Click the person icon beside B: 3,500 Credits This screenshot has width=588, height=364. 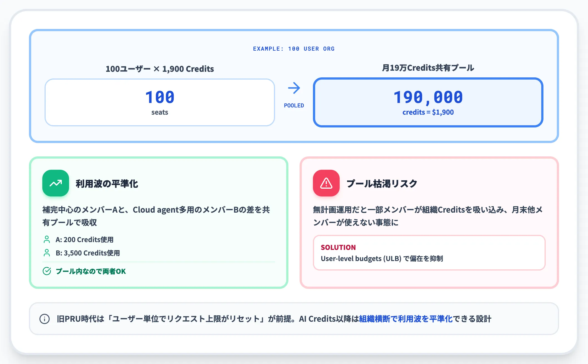pyautogui.click(x=47, y=253)
